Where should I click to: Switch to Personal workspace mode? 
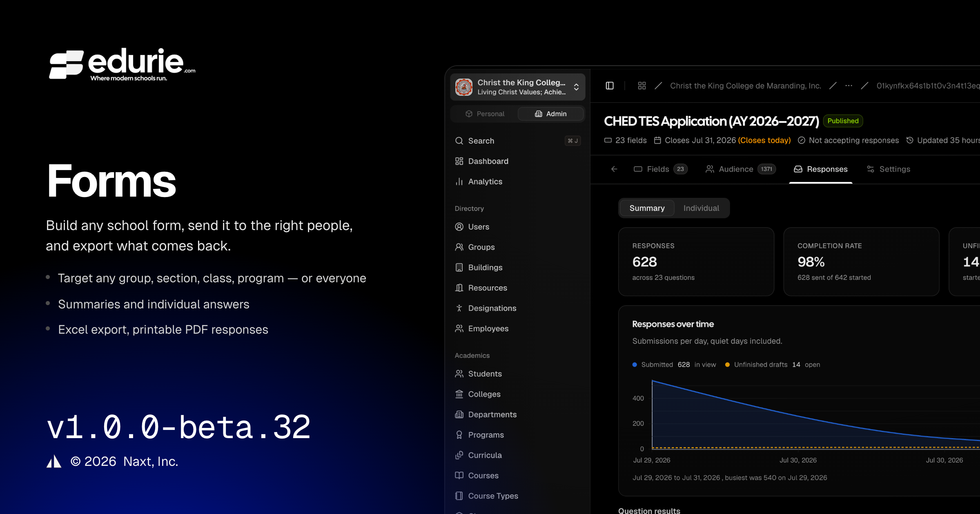485,114
